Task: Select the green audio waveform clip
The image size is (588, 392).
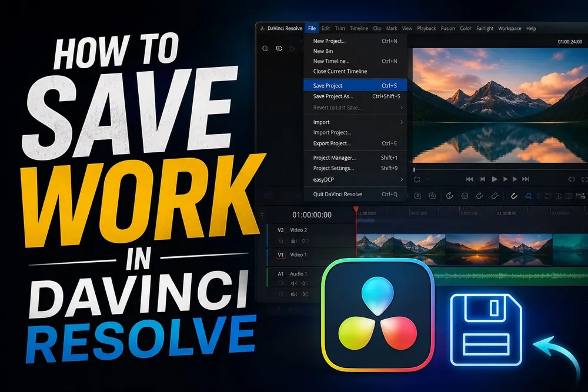Action: click(510, 276)
